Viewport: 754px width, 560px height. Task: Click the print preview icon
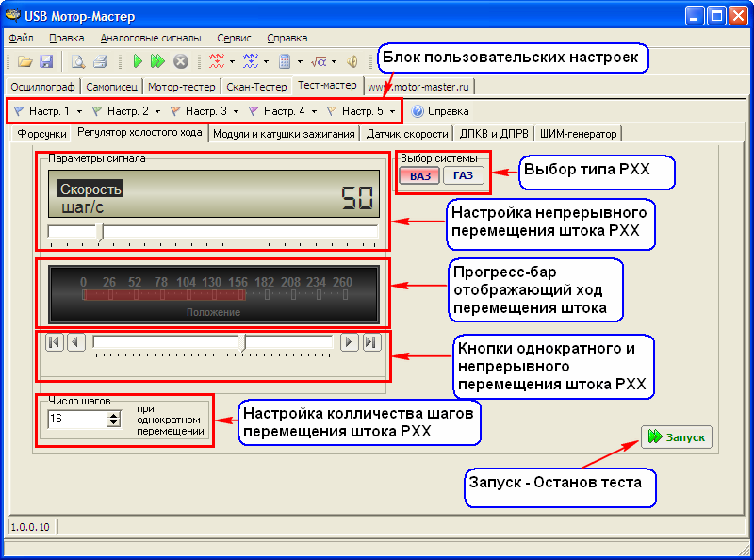coord(79,61)
